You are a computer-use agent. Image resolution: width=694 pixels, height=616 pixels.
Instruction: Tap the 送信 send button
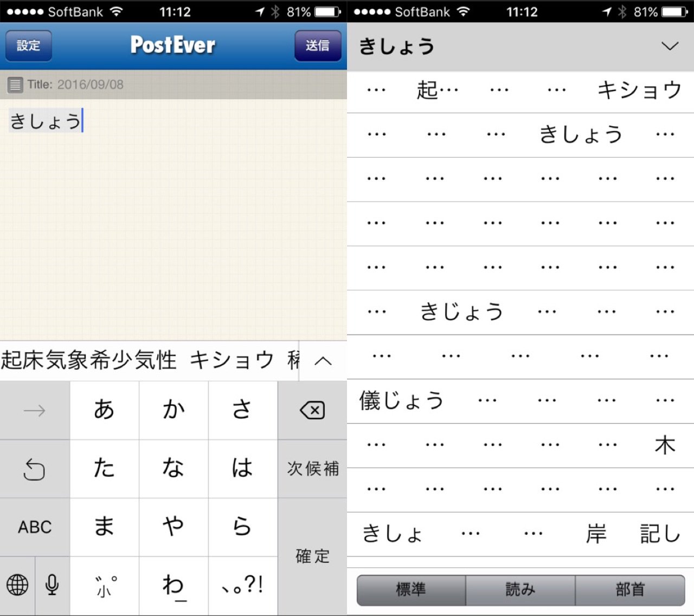click(318, 46)
